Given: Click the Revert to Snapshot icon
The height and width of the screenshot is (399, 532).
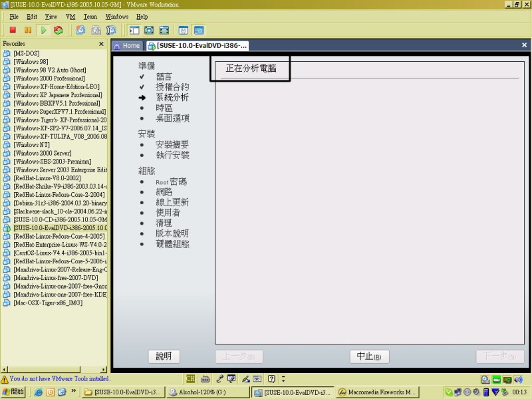Looking at the screenshot, I should tap(96, 30).
